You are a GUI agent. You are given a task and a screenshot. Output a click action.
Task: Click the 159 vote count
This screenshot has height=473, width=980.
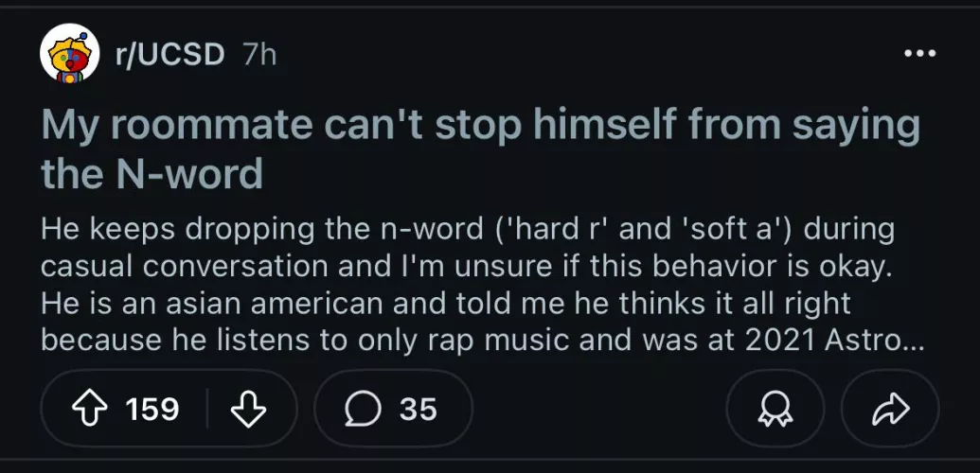(151, 409)
